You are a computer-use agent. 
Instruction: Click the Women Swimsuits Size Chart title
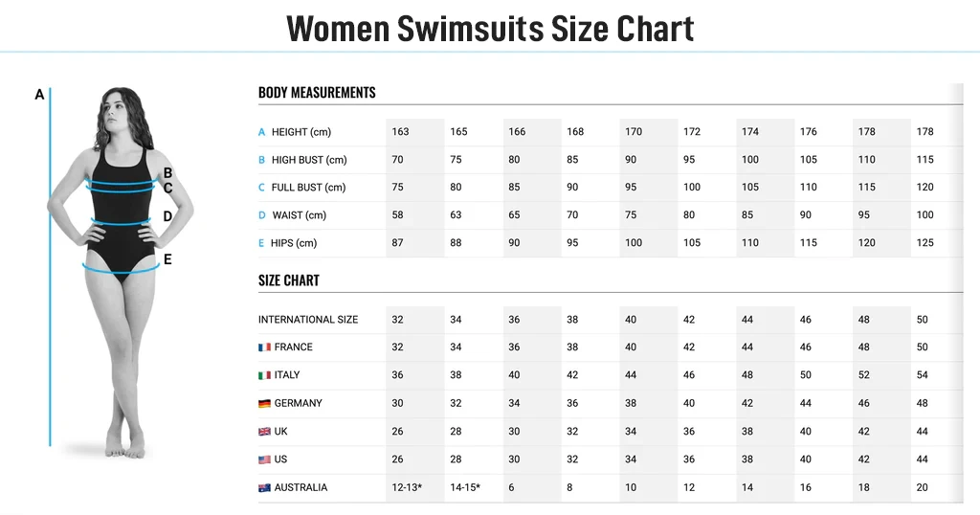490,29
